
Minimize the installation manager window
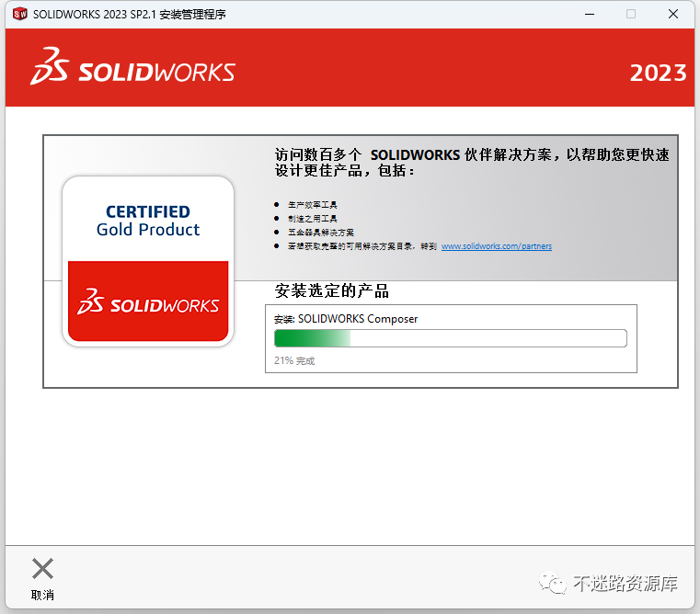(x=590, y=15)
